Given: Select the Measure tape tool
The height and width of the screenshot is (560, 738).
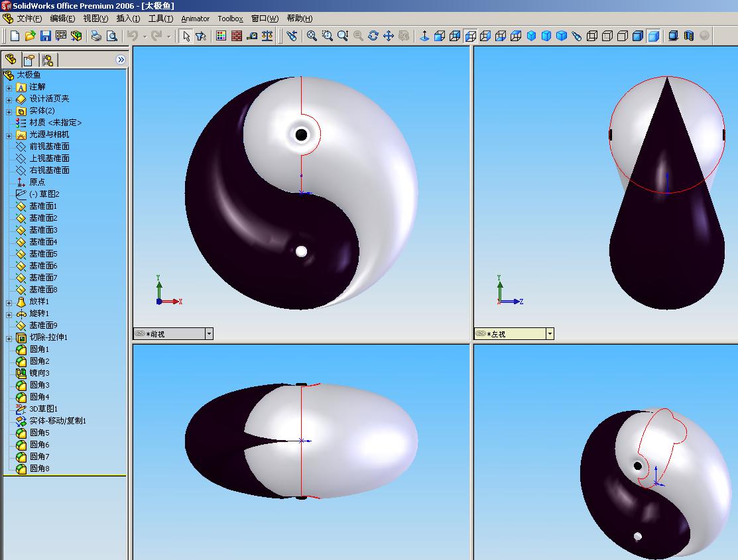Looking at the screenshot, I should 252,36.
